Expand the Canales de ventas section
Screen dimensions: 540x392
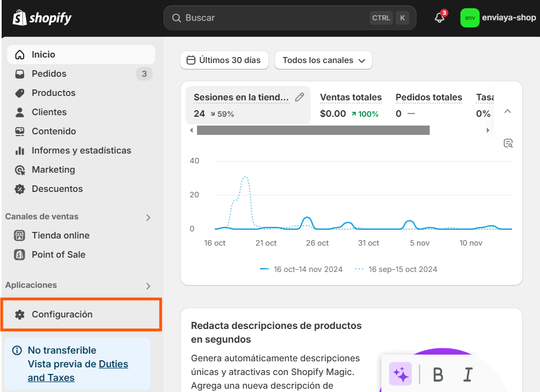click(x=148, y=218)
